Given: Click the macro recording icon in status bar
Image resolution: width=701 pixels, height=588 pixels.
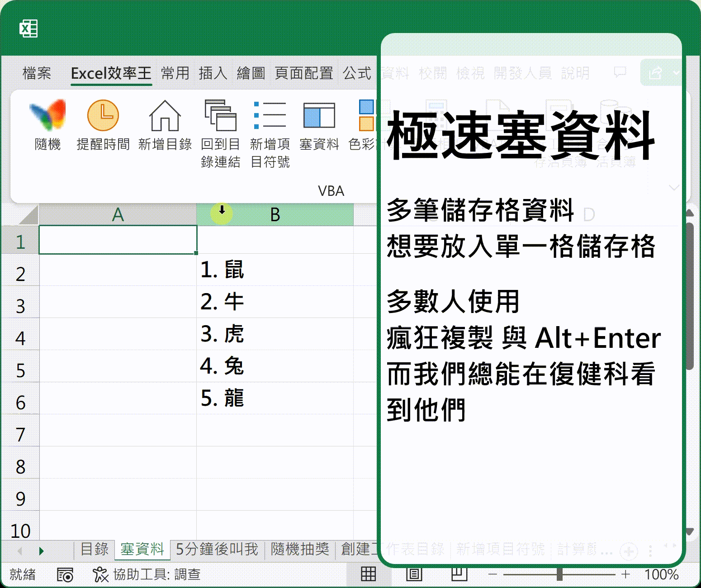Looking at the screenshot, I should (x=65, y=575).
